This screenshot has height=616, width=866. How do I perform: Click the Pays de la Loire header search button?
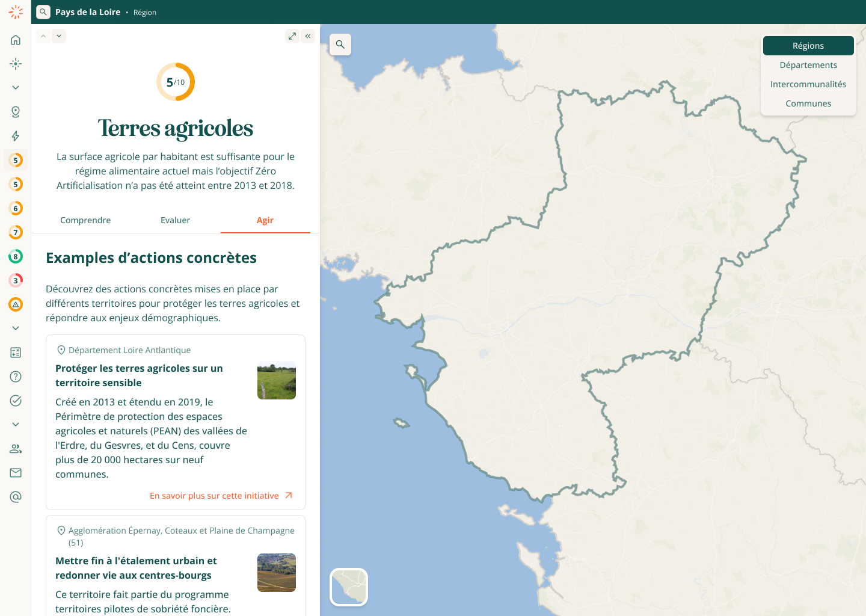click(43, 12)
